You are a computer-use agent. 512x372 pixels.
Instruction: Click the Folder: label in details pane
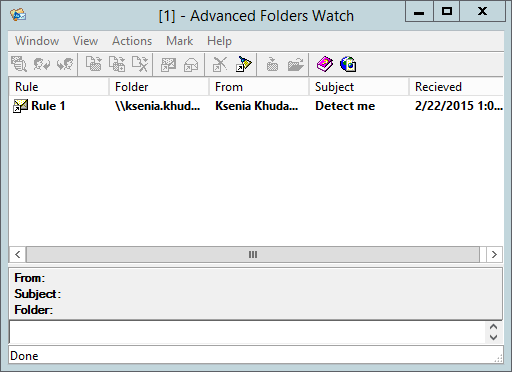click(33, 310)
